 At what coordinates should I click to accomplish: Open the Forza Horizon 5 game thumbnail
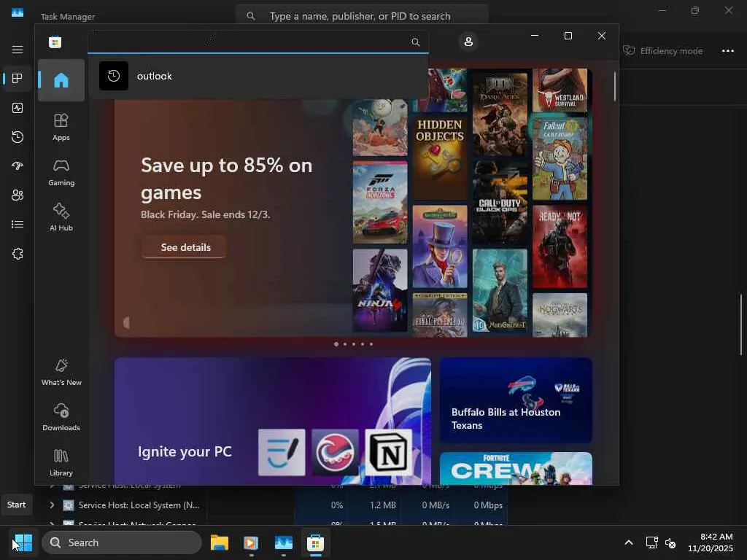pyautogui.click(x=379, y=203)
